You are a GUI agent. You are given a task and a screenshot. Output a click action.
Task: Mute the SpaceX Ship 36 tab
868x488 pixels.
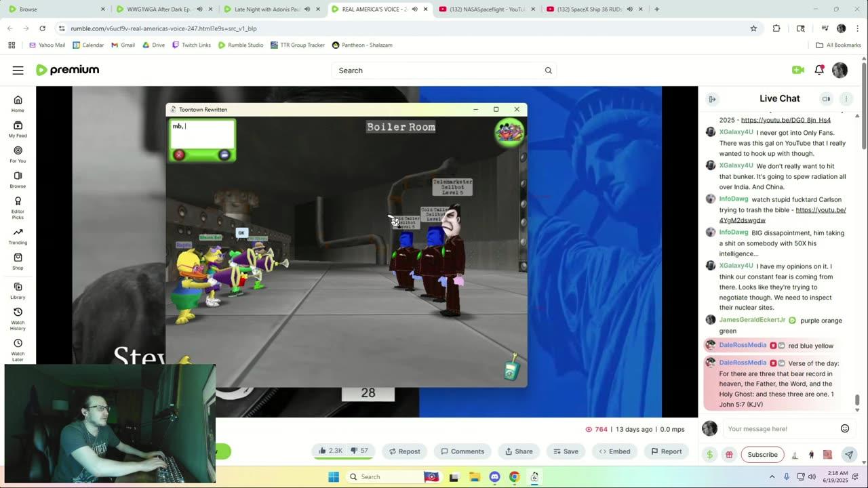pos(629,9)
